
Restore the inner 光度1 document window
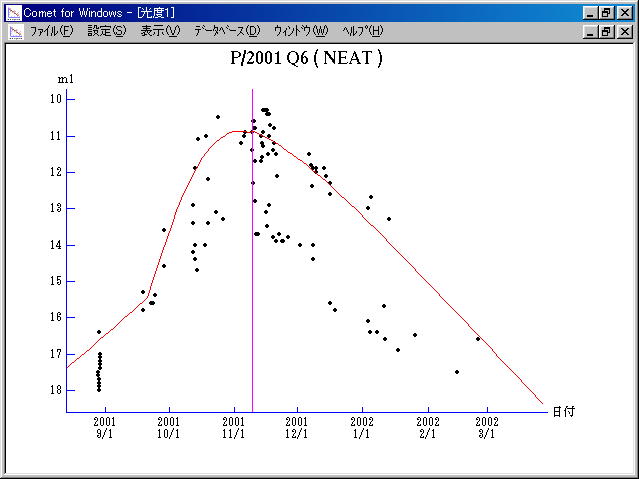click(x=606, y=31)
